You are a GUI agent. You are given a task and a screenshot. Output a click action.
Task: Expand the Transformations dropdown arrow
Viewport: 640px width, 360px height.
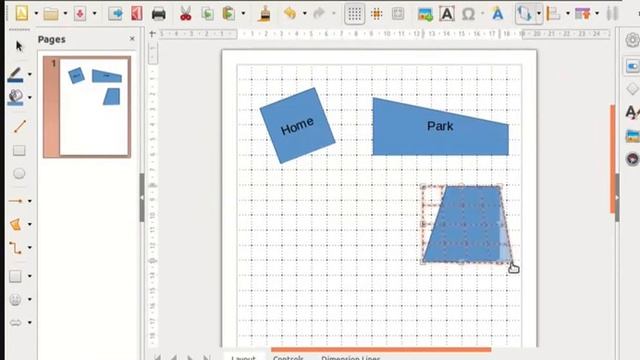point(538,13)
